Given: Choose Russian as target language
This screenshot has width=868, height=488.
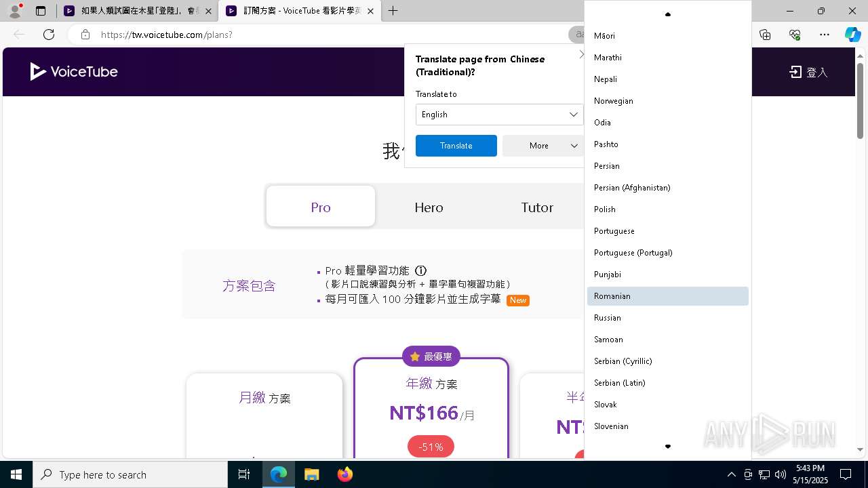Looking at the screenshot, I should [668, 318].
